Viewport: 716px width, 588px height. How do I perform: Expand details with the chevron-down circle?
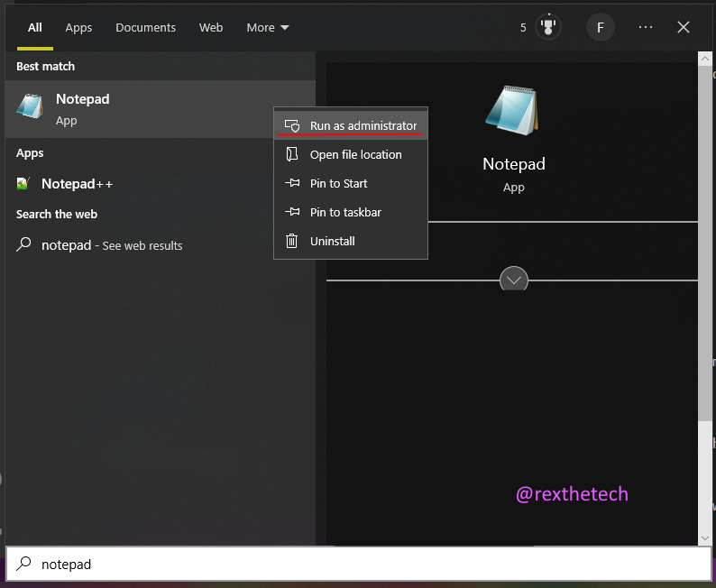[514, 279]
